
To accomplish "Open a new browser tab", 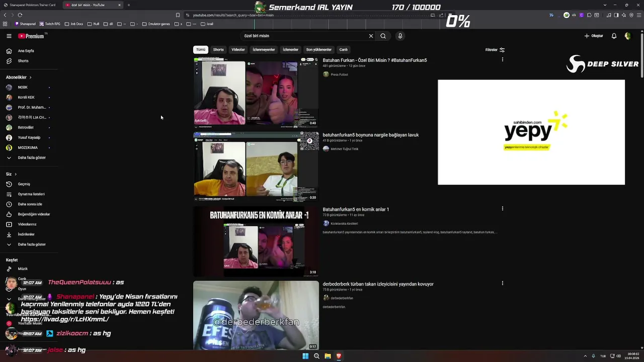I will click(129, 5).
